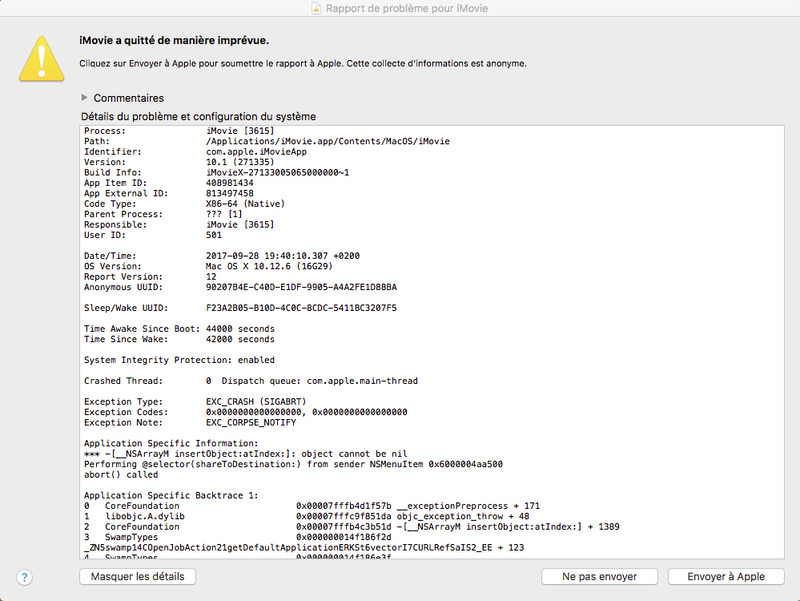Click the Exception Codes line

(x=245, y=412)
